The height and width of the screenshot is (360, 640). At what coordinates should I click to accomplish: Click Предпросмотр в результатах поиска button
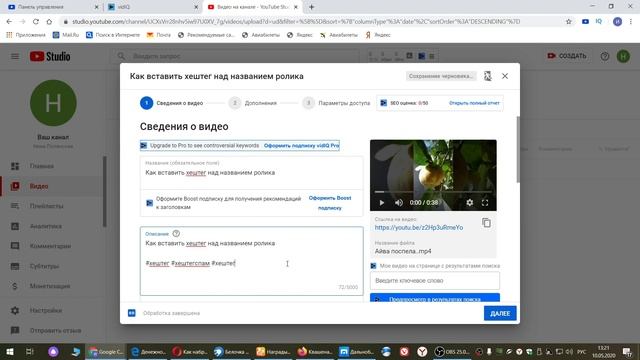tap(435, 298)
